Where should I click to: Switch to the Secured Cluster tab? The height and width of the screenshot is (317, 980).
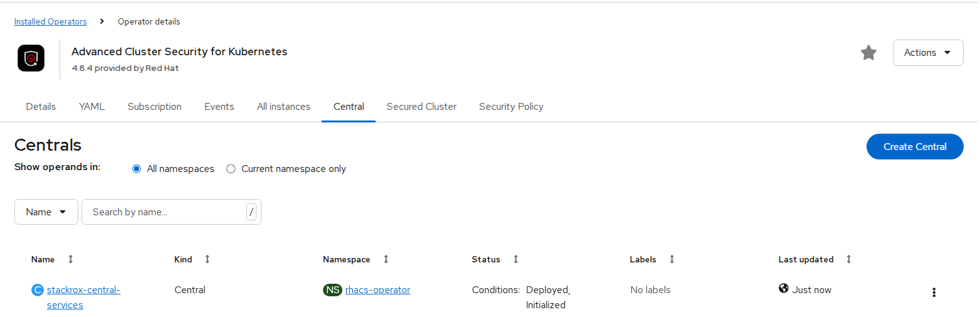pos(421,107)
